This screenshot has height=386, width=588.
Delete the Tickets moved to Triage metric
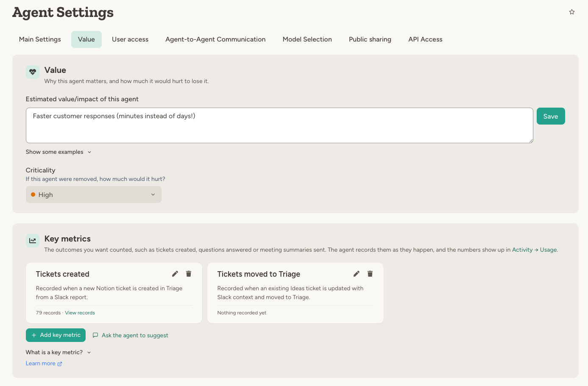370,274
